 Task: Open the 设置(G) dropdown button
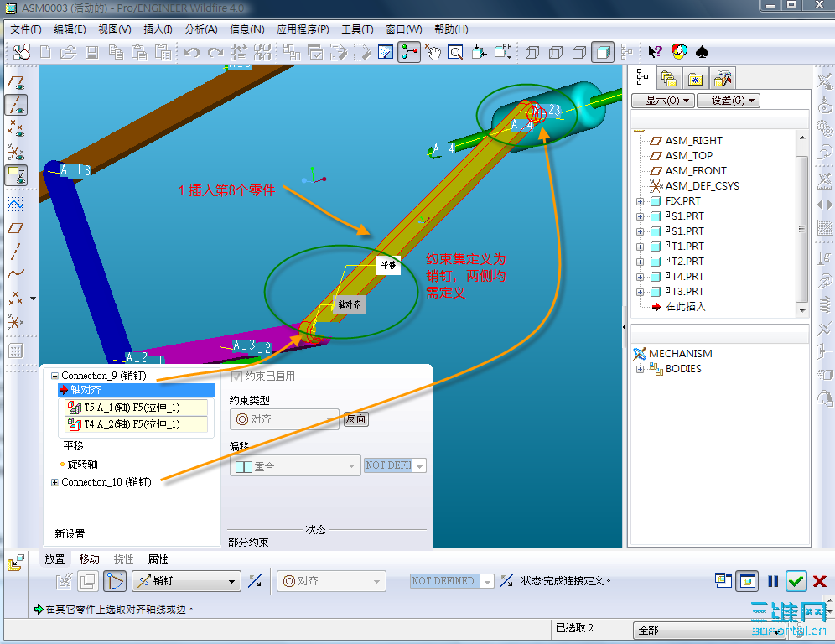click(x=728, y=100)
